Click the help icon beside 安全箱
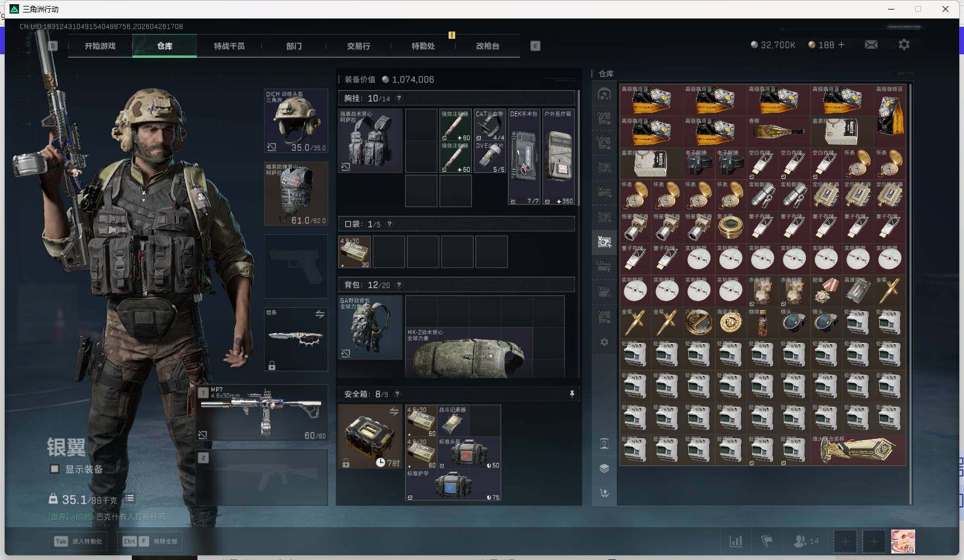Viewport: 964px width, 560px height. (x=397, y=394)
